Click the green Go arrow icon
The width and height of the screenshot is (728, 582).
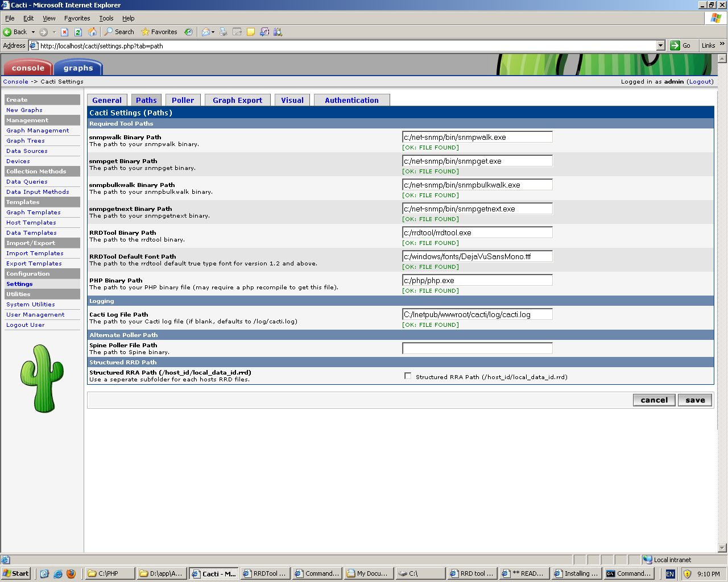(675, 45)
